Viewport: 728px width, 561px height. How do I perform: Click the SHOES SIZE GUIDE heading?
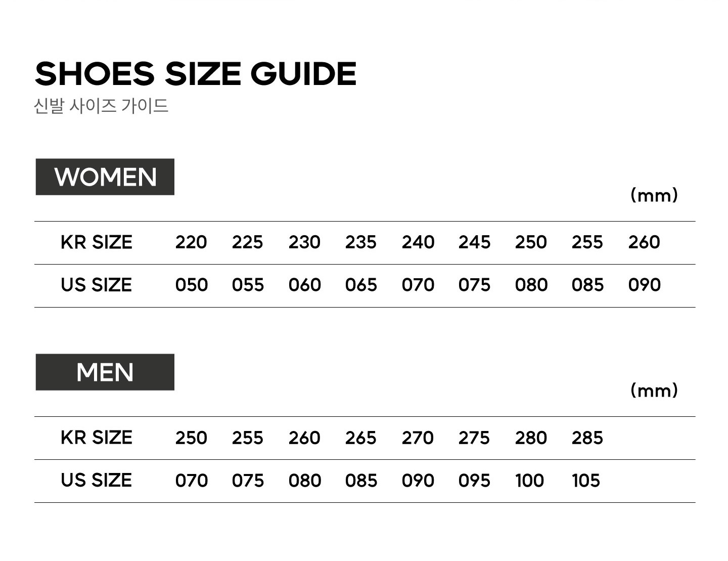(196, 73)
